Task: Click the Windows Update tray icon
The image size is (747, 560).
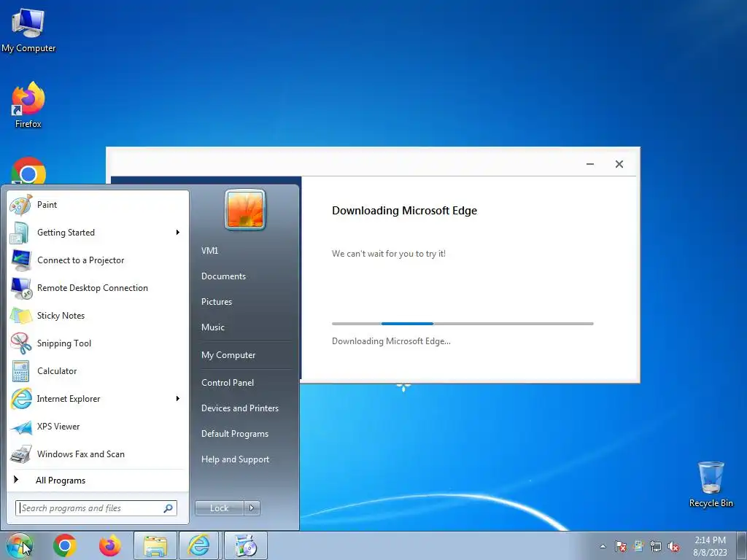Action: pos(638,546)
